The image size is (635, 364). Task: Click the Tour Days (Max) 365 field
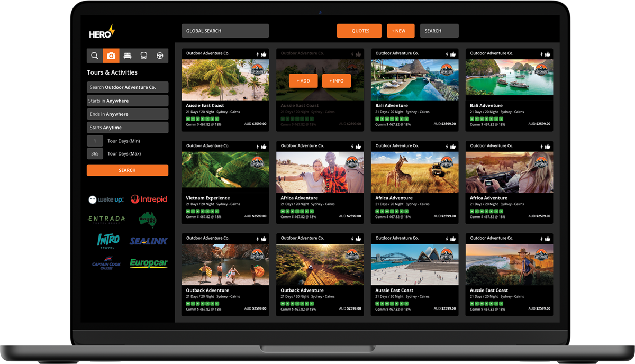pyautogui.click(x=95, y=154)
